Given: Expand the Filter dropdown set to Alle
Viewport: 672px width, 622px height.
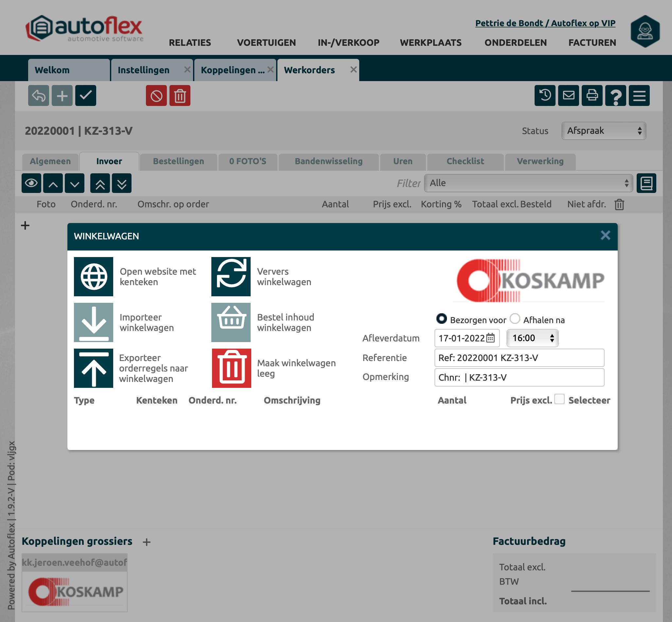Looking at the screenshot, I should (528, 183).
